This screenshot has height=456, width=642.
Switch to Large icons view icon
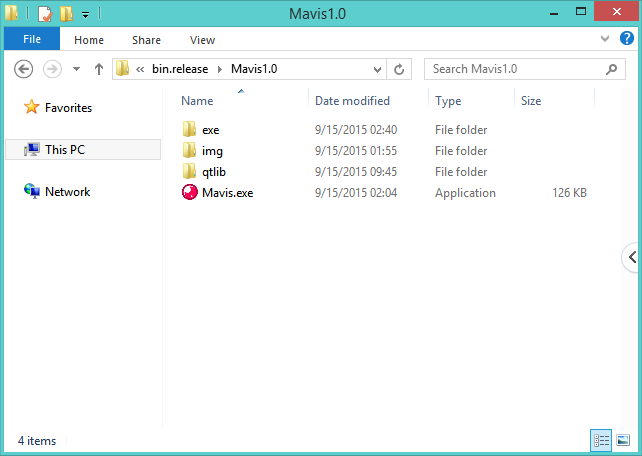[x=623, y=440]
